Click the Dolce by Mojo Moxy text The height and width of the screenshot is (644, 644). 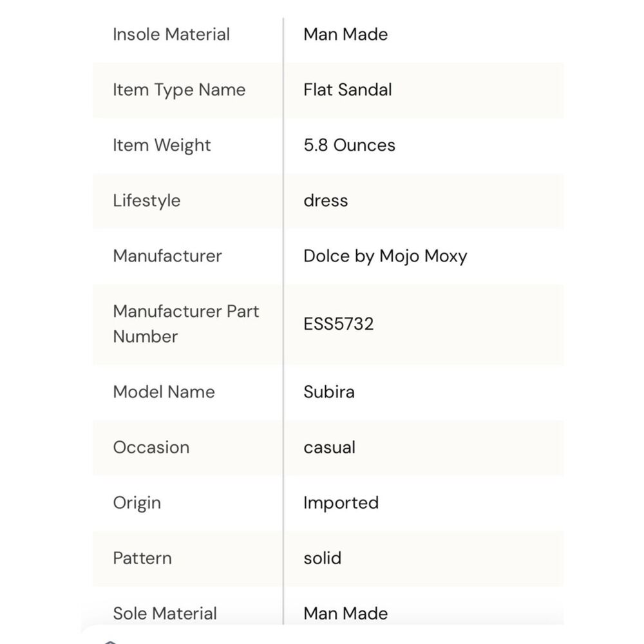(x=385, y=257)
